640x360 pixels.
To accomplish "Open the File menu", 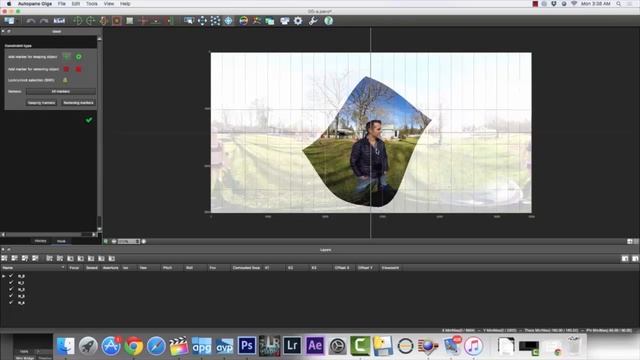I will tap(62, 4).
